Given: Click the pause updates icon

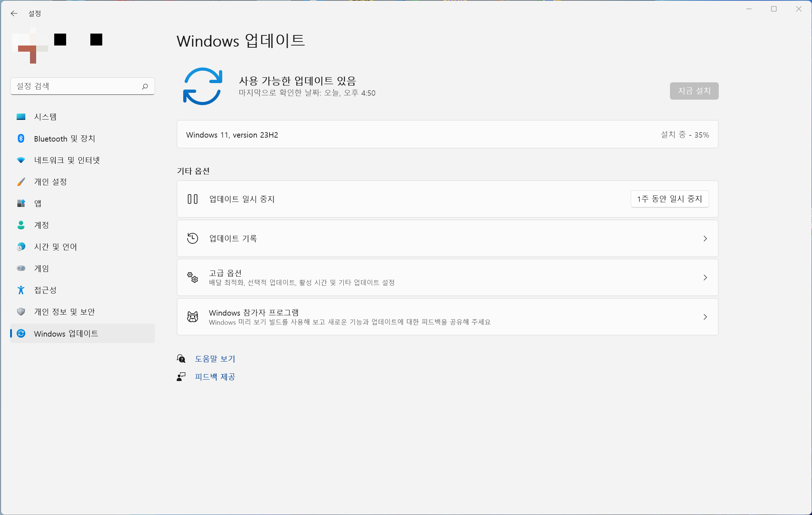Looking at the screenshot, I should pos(193,199).
